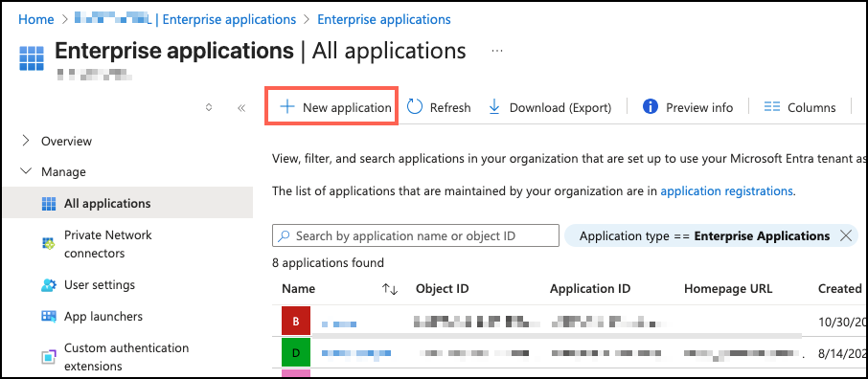Open Custom authentication extensions page
The height and width of the screenshot is (379, 868).
coord(126,357)
